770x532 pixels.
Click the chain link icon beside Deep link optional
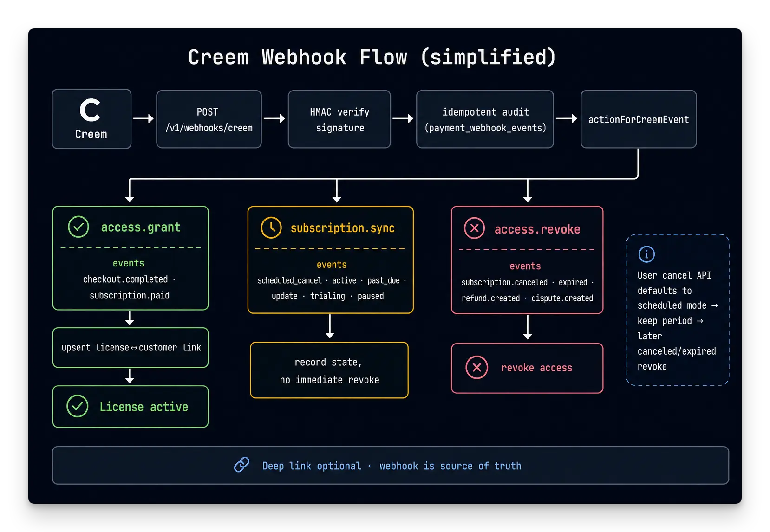pyautogui.click(x=241, y=465)
